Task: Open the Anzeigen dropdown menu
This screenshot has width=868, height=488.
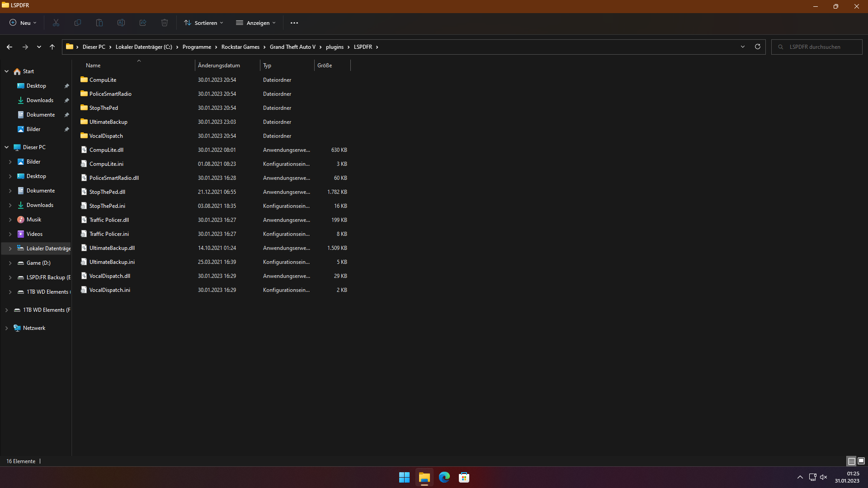Action: tap(256, 23)
